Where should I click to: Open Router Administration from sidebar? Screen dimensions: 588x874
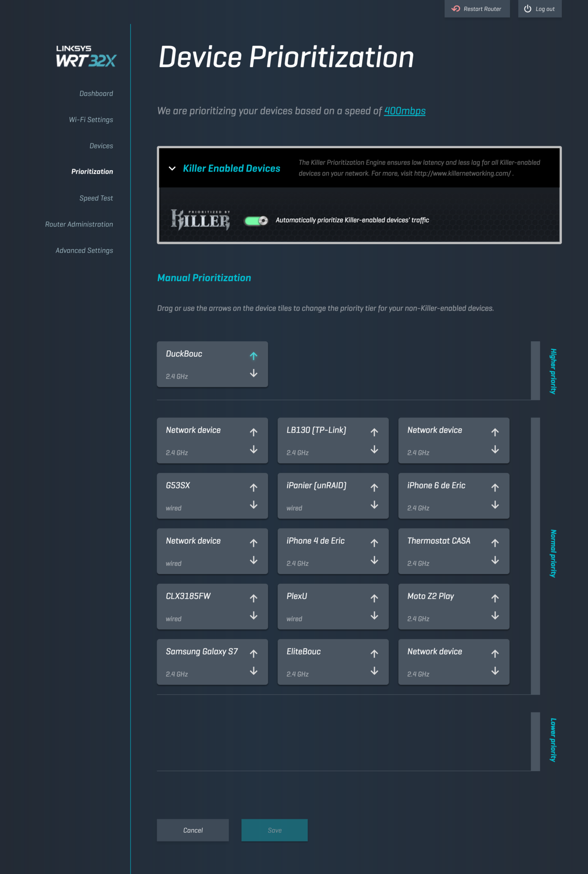pos(79,224)
